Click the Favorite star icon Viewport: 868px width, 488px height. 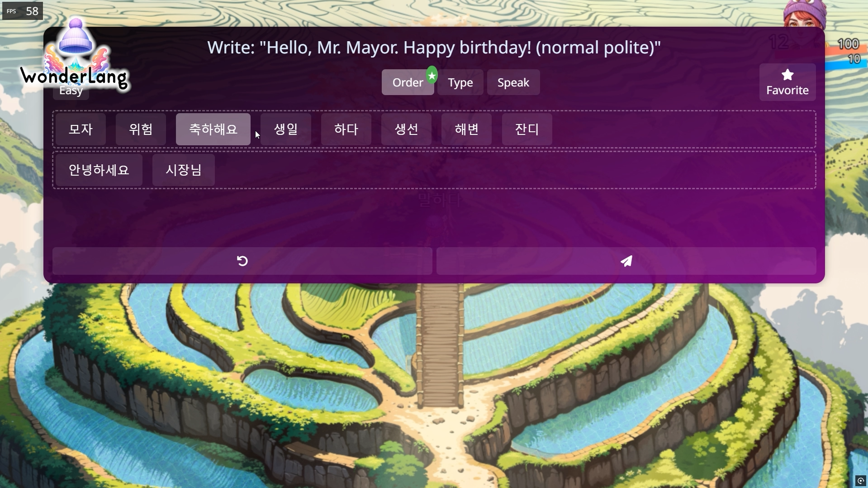(787, 75)
